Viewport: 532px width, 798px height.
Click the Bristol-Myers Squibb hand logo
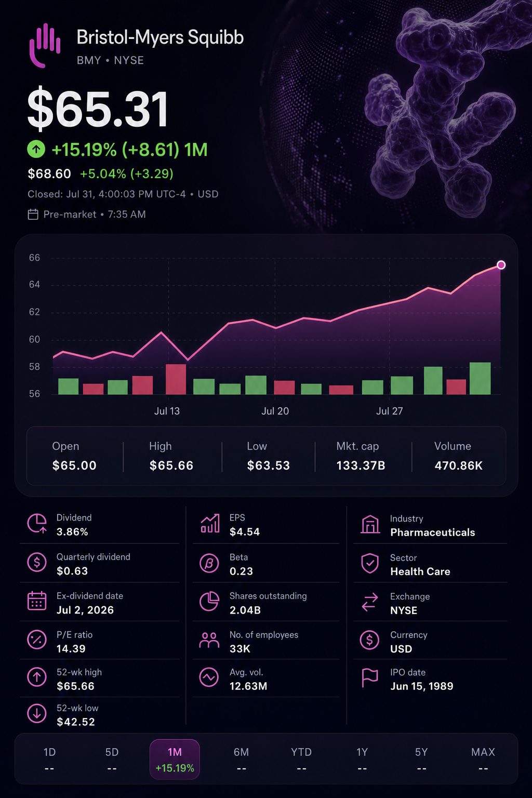[x=45, y=45]
